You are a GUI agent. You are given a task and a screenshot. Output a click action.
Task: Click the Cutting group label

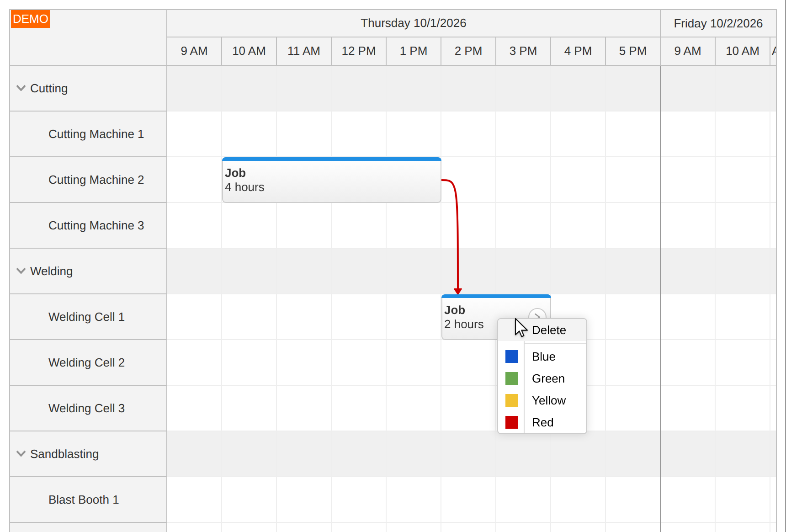click(49, 88)
